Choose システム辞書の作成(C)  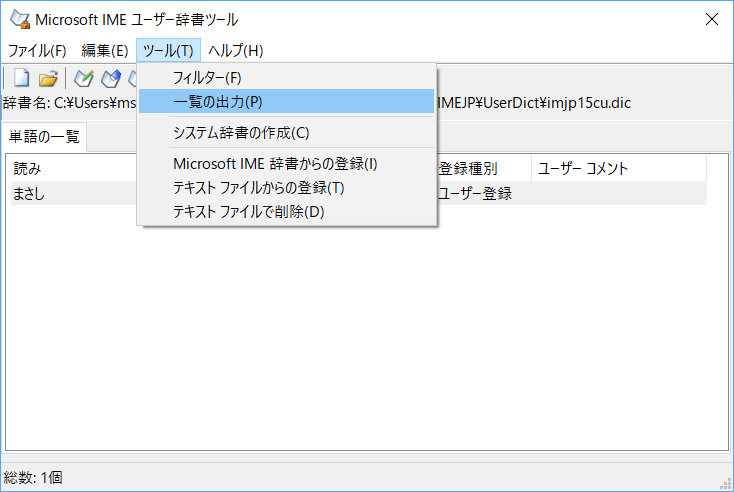[286, 132]
